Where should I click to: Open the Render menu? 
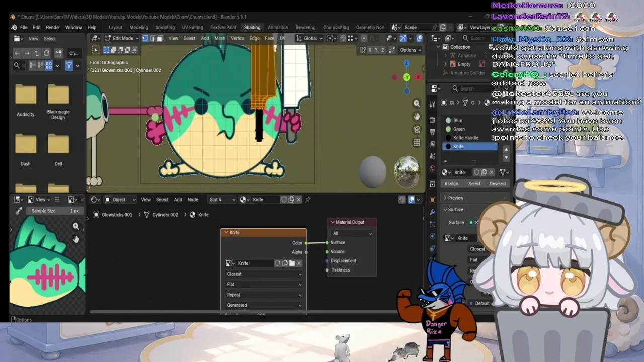point(53,27)
